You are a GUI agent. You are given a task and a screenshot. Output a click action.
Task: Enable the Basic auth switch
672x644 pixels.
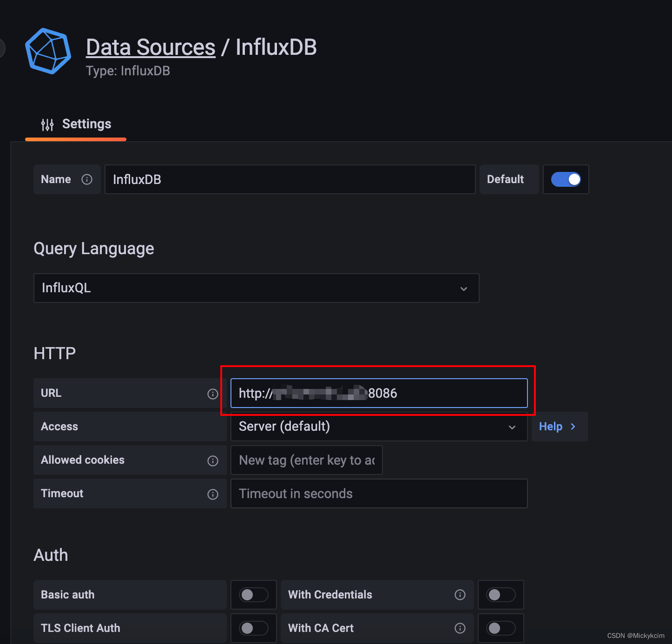pyautogui.click(x=253, y=595)
